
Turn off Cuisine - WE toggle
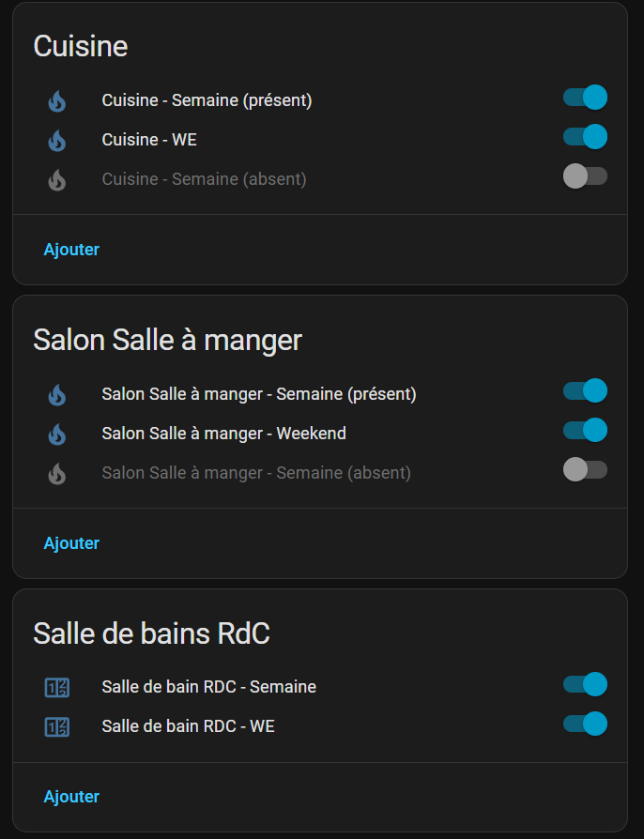click(x=585, y=137)
